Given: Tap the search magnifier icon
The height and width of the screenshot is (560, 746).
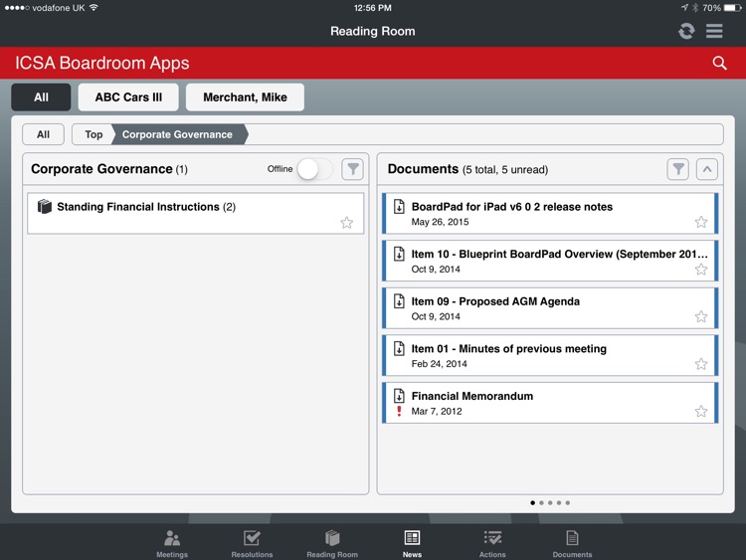Looking at the screenshot, I should (x=719, y=63).
